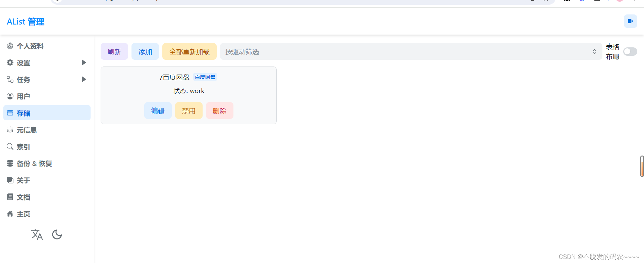Image resolution: width=644 pixels, height=263 pixels.
Task: Select the 存储 storage menu item
Action: (47, 113)
